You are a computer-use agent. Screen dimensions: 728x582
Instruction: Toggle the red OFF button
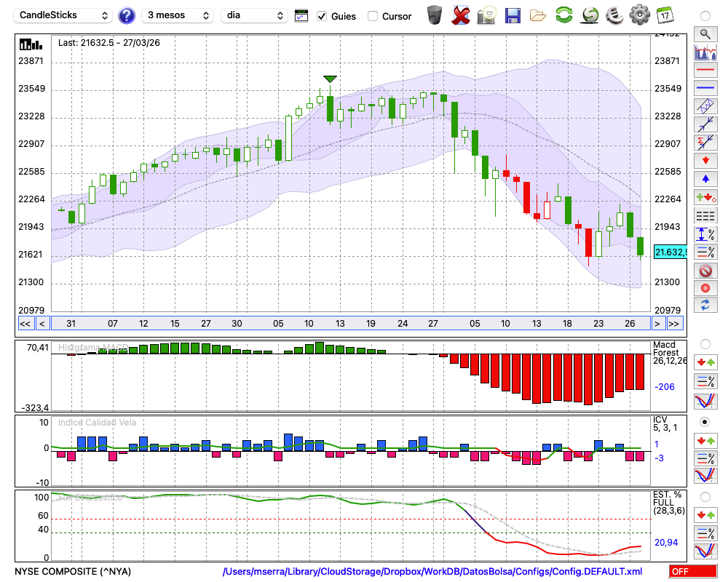[693, 571]
